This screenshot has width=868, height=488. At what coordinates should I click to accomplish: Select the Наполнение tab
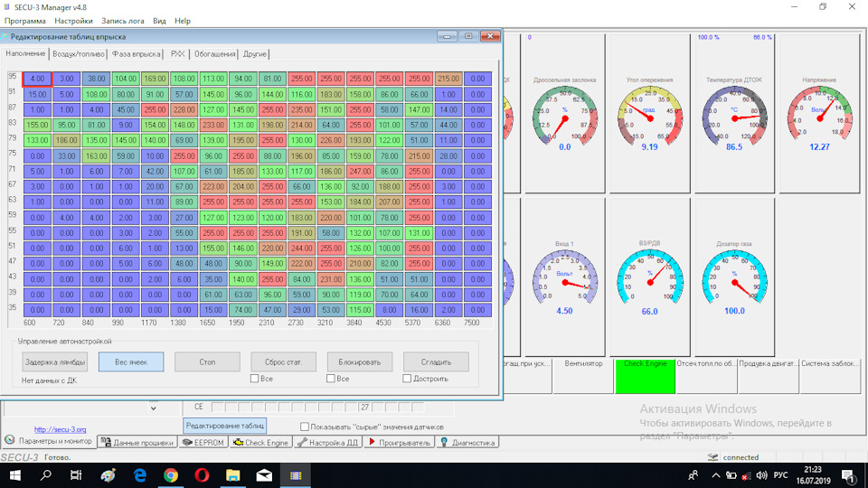(25, 53)
